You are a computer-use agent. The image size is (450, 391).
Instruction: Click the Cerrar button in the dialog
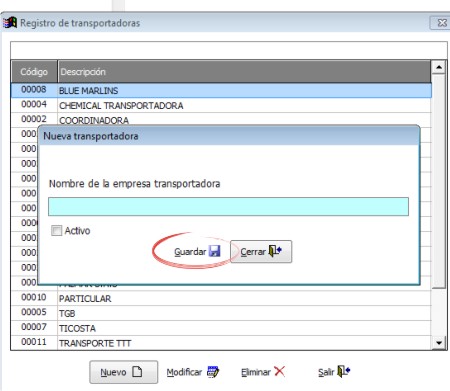coord(261,251)
